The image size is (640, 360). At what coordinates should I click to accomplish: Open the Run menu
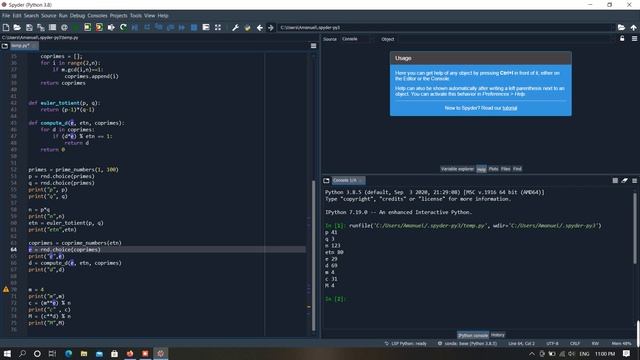pos(63,16)
